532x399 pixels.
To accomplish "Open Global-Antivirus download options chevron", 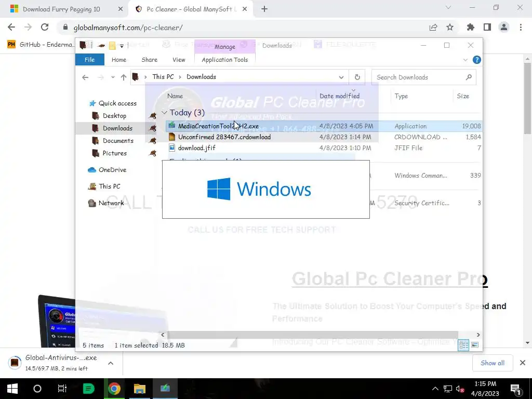I will coord(111,363).
